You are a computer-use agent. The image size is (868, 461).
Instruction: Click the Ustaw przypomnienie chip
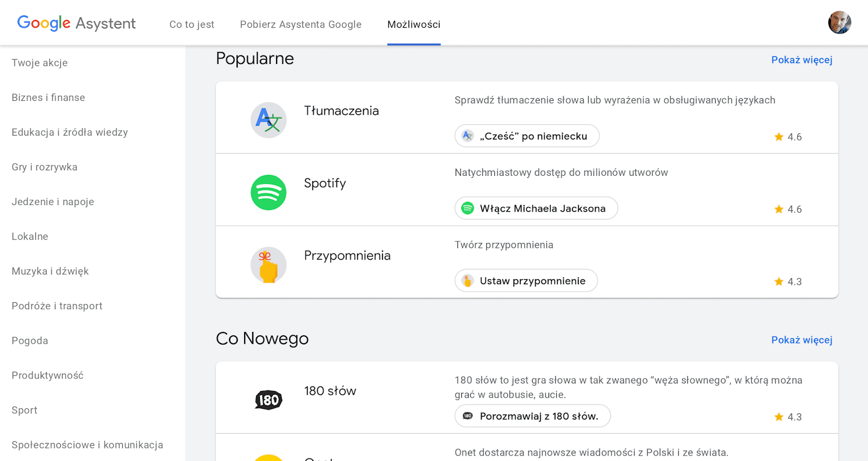(526, 281)
